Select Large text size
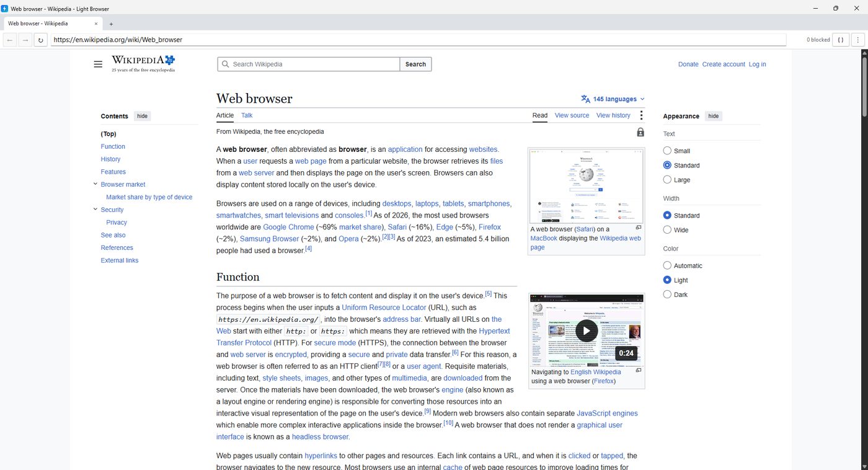 coord(667,180)
